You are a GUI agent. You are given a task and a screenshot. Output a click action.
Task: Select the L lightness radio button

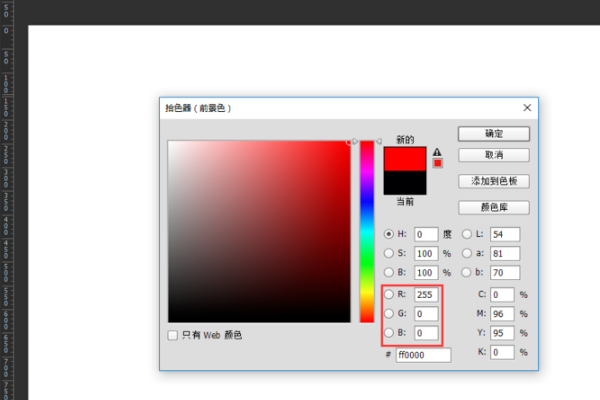(466, 234)
